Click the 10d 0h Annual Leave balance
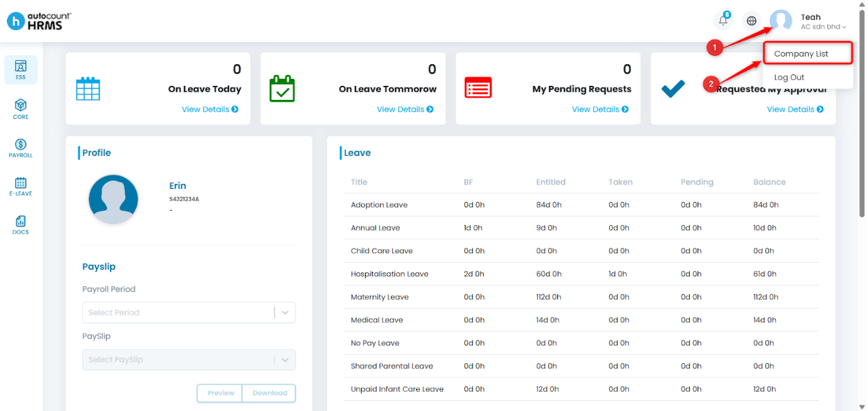 coord(765,228)
